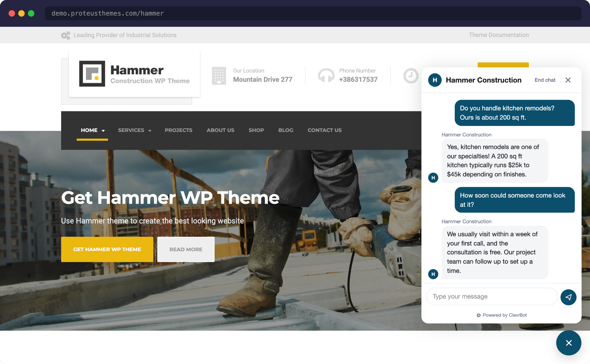Click the green macOS window button
Image resolution: width=590 pixels, height=364 pixels.
31,13
